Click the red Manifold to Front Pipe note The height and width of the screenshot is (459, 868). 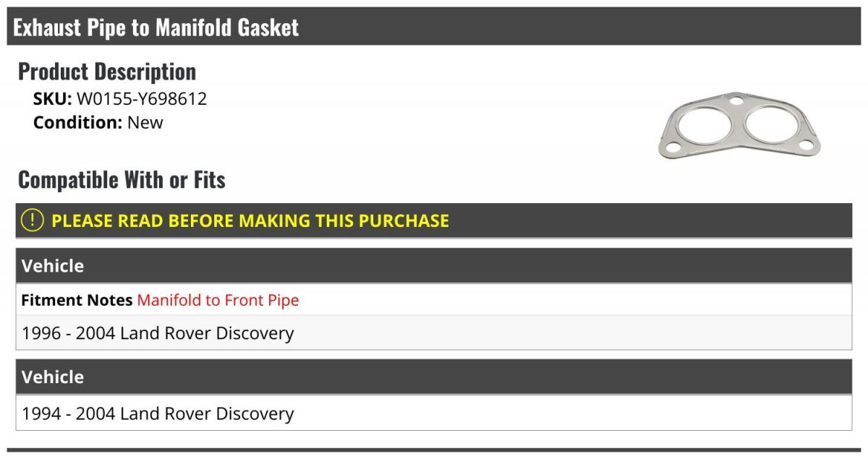(218, 300)
